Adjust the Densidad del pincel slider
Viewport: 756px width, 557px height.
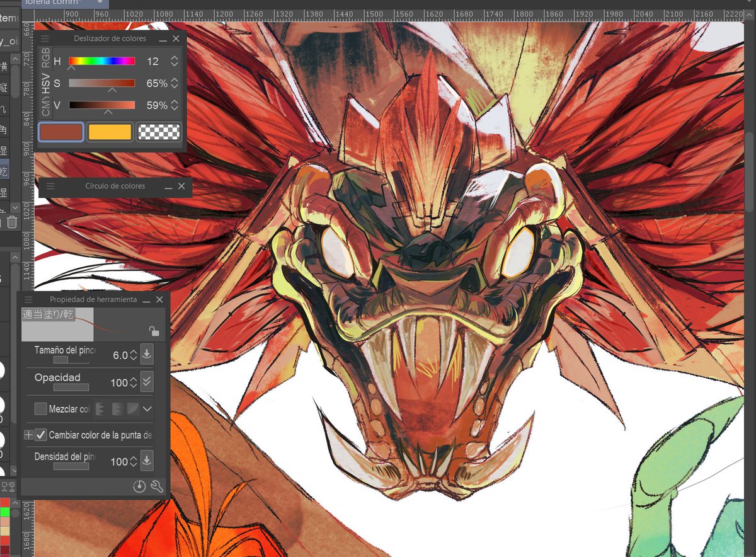[x=71, y=466]
